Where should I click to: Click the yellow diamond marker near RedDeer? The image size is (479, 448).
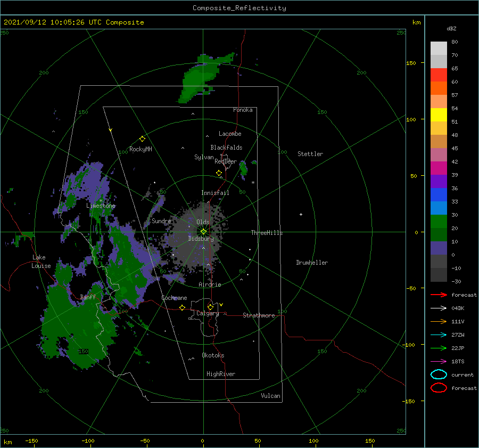(x=219, y=173)
